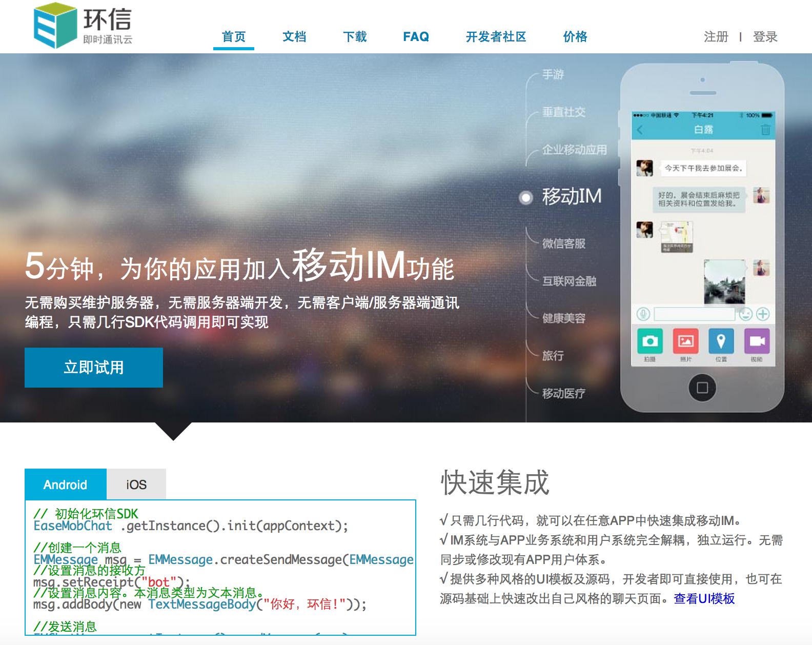Select 微信客服 in the scenario list

tap(564, 243)
